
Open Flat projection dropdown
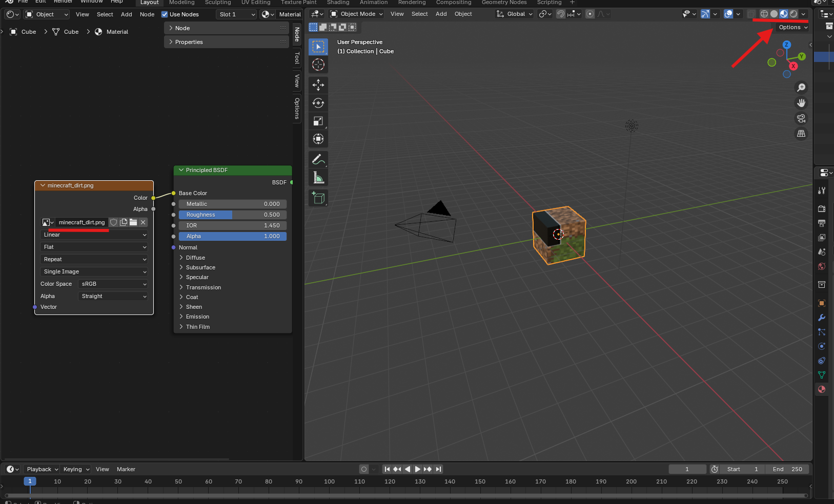click(x=94, y=247)
